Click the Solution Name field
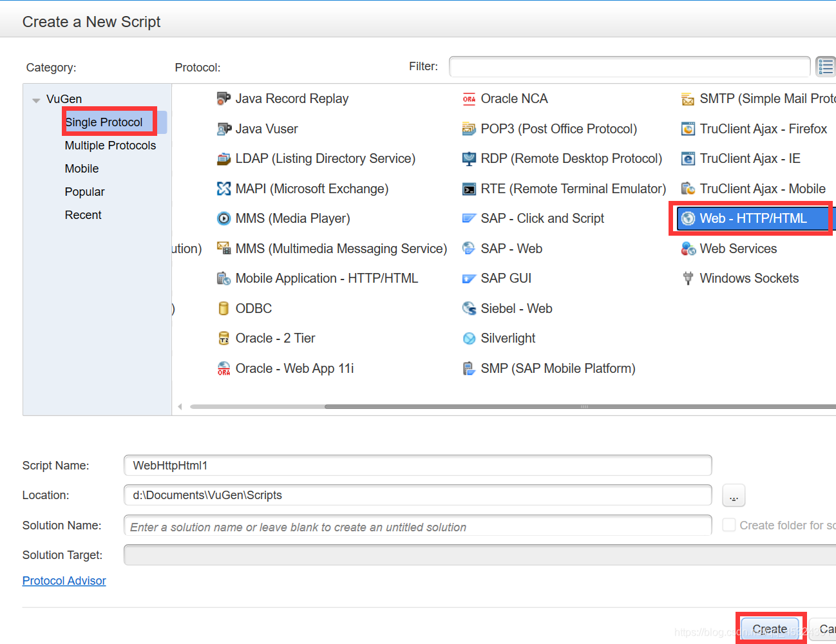The height and width of the screenshot is (644, 836). click(417, 526)
